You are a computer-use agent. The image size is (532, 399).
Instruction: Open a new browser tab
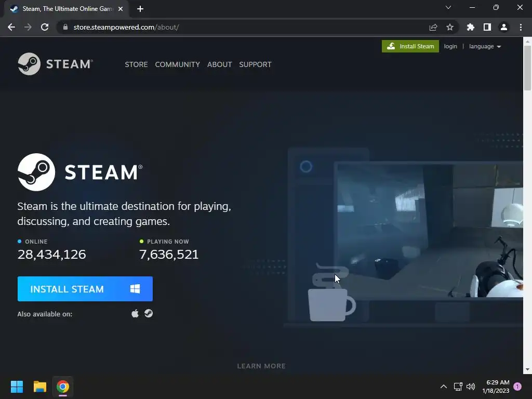click(140, 9)
